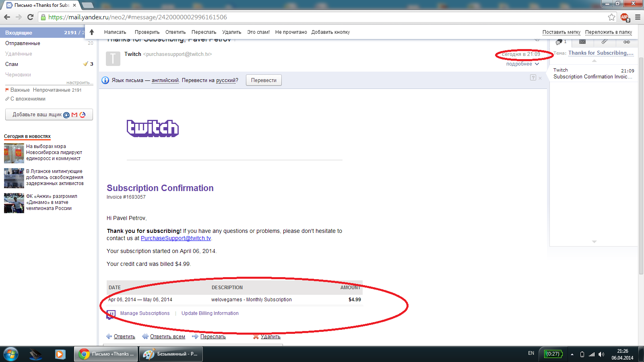Click bottom Удалить link

(270, 337)
